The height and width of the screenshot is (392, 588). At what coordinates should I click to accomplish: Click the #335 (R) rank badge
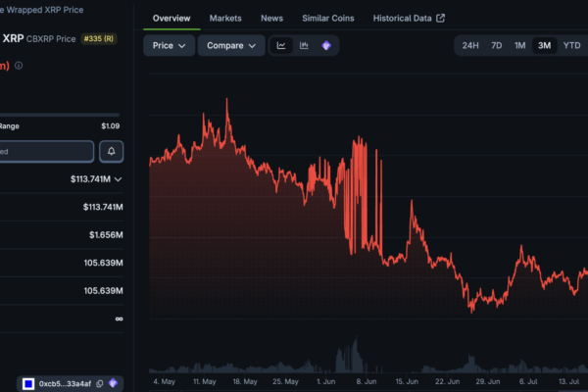pyautogui.click(x=99, y=38)
